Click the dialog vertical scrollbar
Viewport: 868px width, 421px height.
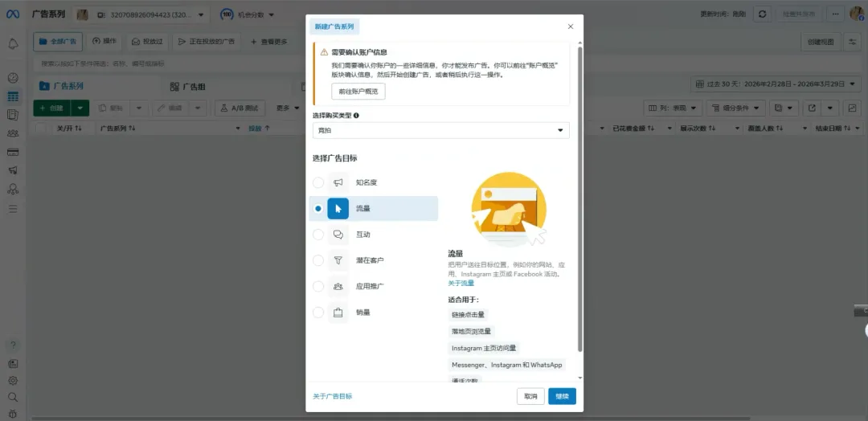(579, 199)
